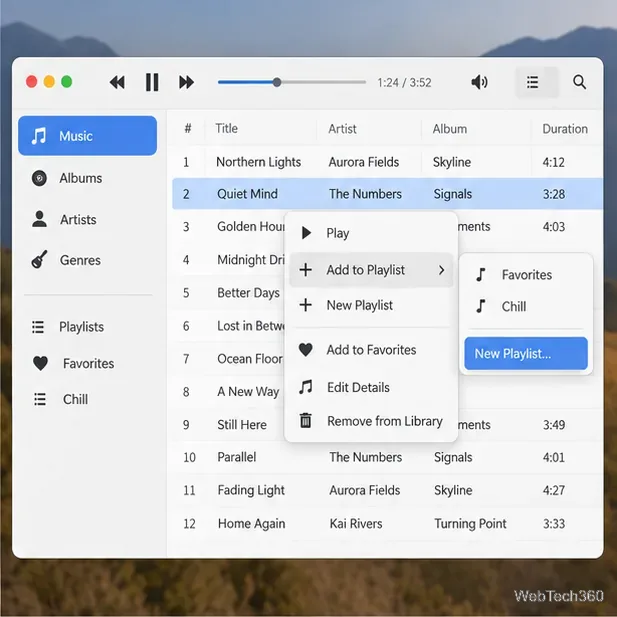The width and height of the screenshot is (617, 617).
Task: Click the 4:27 duration of Fading Light
Action: coord(554,490)
